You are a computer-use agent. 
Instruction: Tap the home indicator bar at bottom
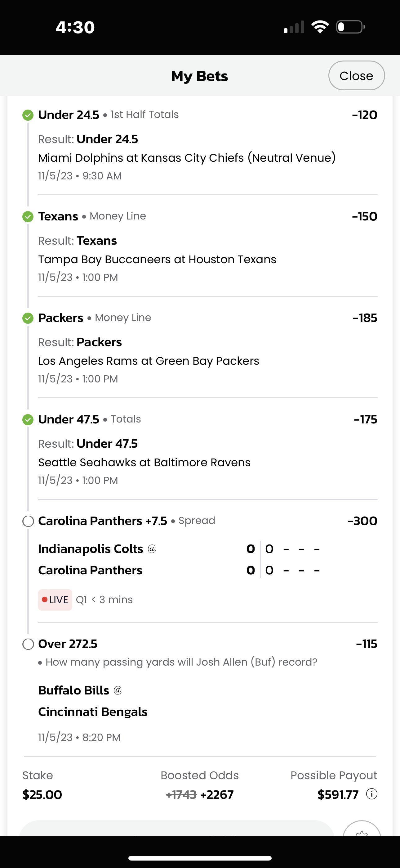click(x=200, y=858)
